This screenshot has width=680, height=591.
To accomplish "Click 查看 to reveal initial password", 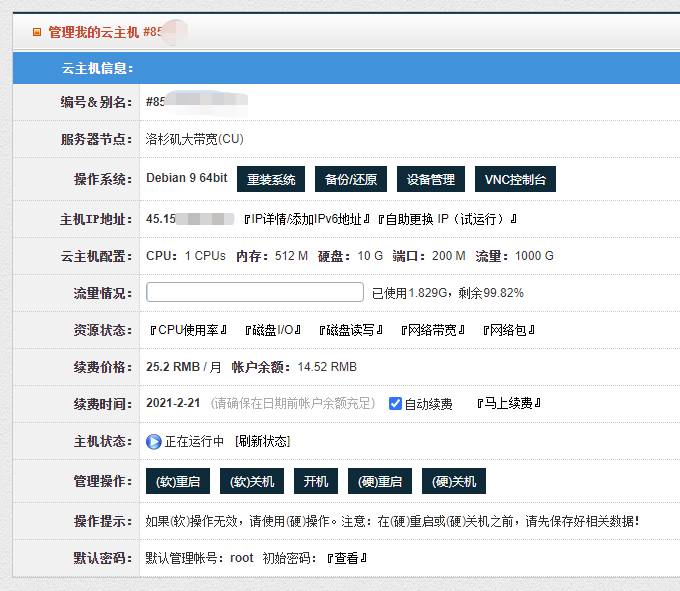I will tap(346, 558).
